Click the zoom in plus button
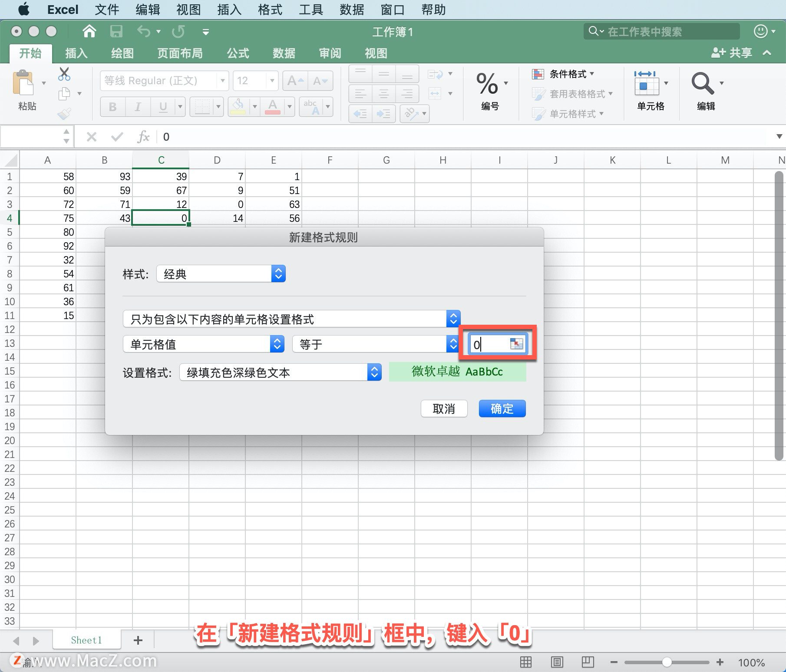The height and width of the screenshot is (672, 786). (x=720, y=662)
